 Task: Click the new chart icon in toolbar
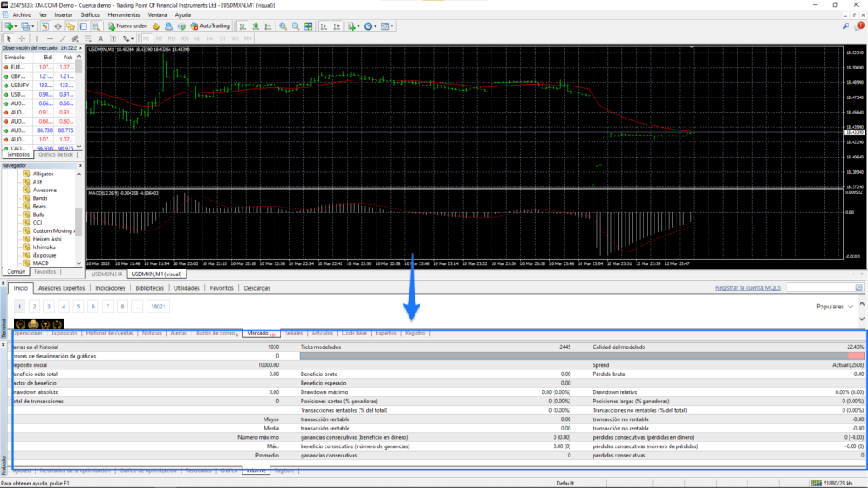(x=8, y=26)
